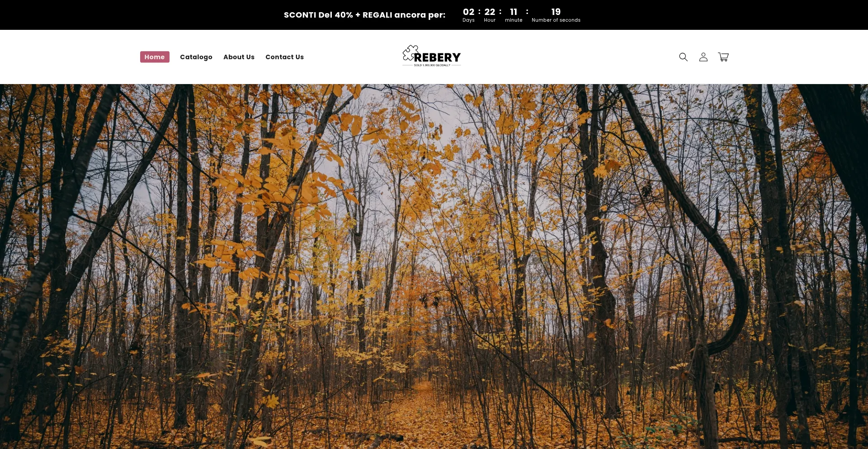The height and width of the screenshot is (449, 868).
Task: Click the Days label under countdown
Action: pos(468,20)
